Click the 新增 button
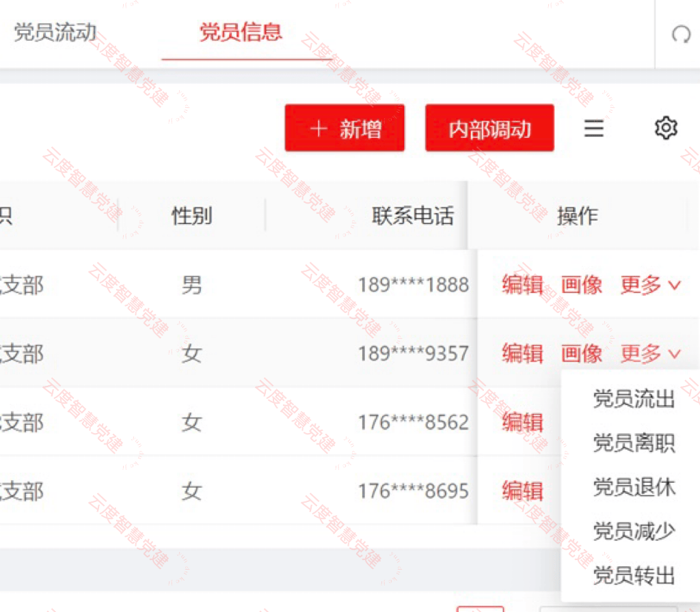This screenshot has width=700, height=612. pos(345,128)
